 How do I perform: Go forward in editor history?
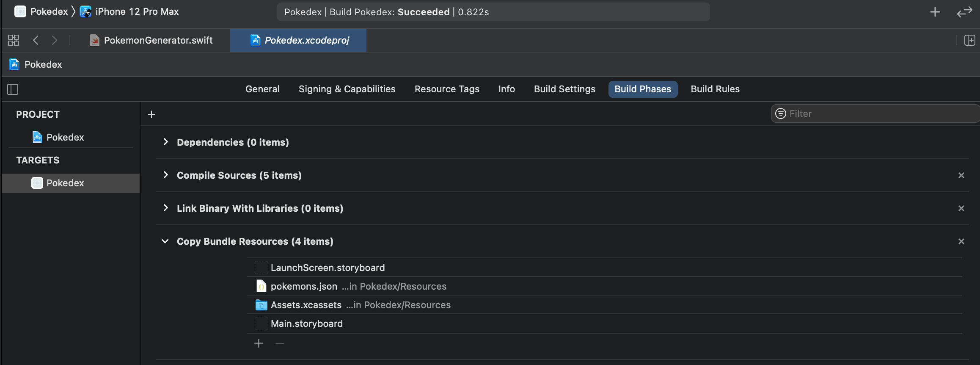55,40
